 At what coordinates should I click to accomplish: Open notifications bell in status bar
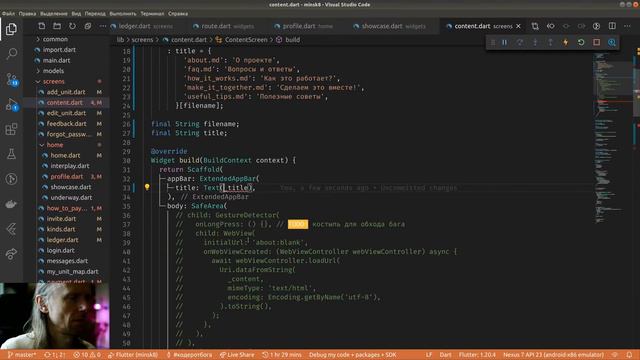[x=629, y=355]
